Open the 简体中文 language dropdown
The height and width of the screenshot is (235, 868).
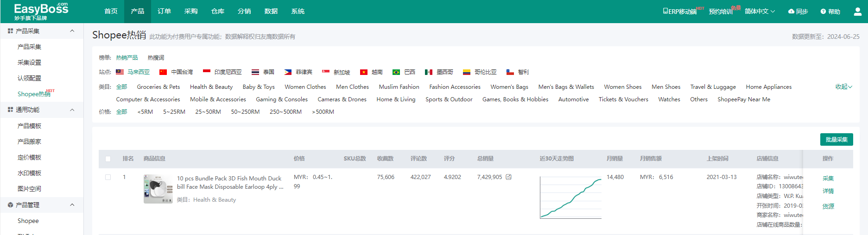760,12
